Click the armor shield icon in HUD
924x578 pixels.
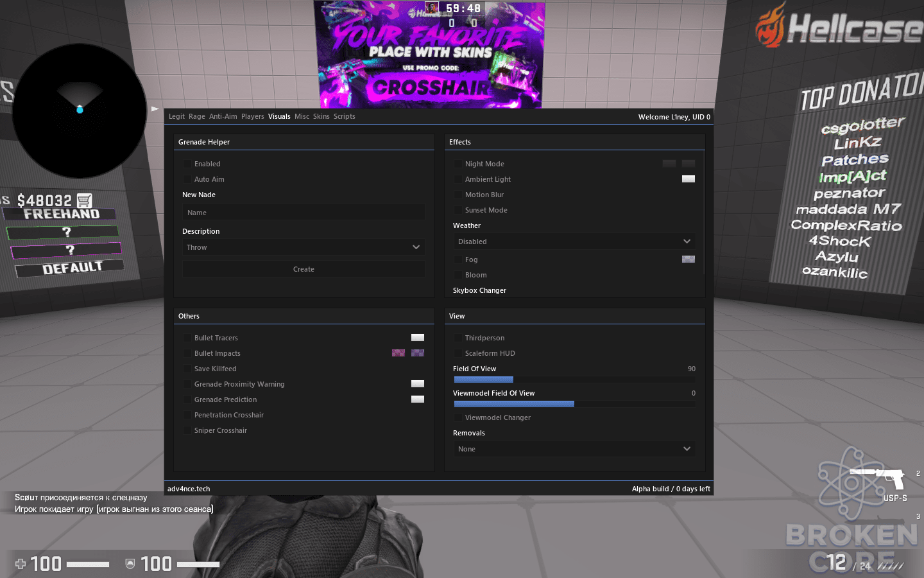point(130,564)
